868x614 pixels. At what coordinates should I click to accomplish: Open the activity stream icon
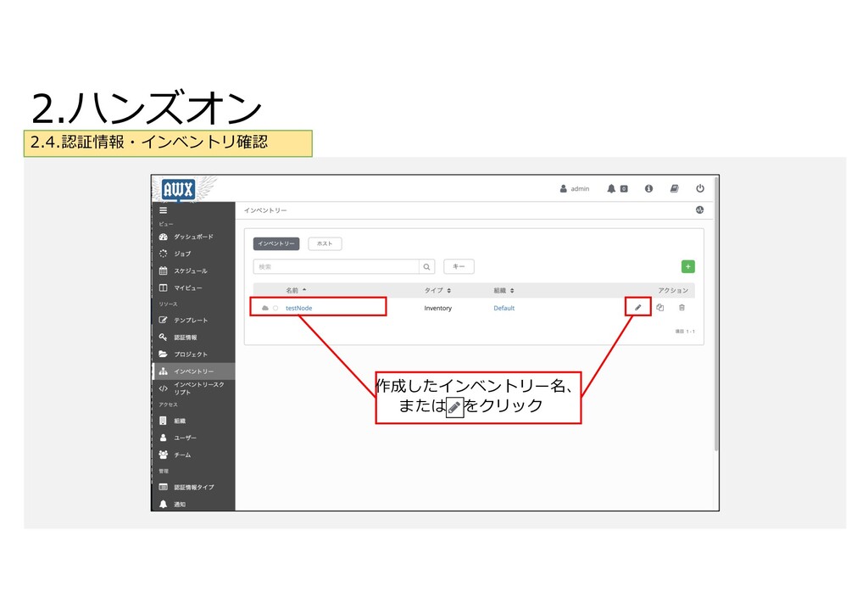pyautogui.click(x=699, y=209)
